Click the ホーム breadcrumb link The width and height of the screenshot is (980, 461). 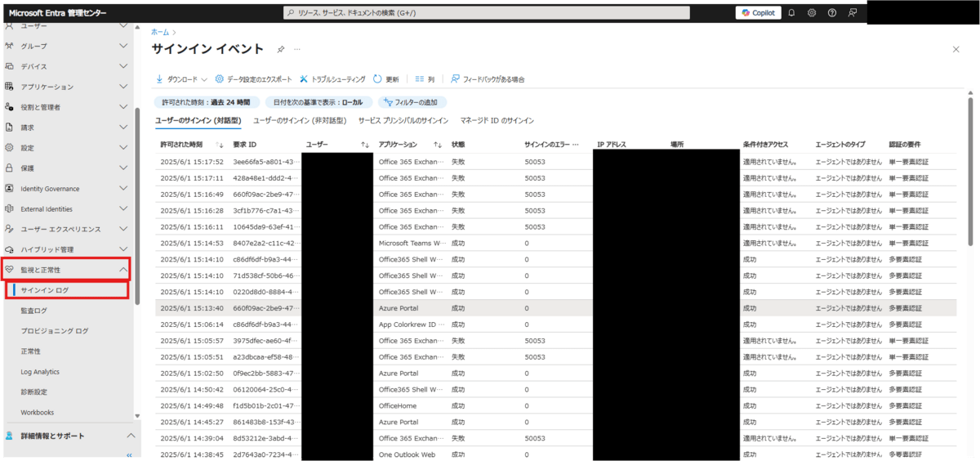click(159, 32)
